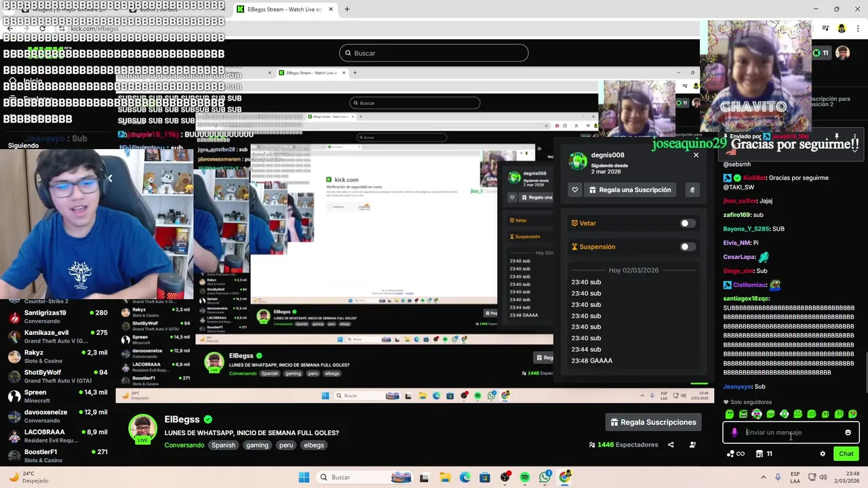Screen dimensions: 868x488
Task: Click the gaming tag
Action: 257,445
